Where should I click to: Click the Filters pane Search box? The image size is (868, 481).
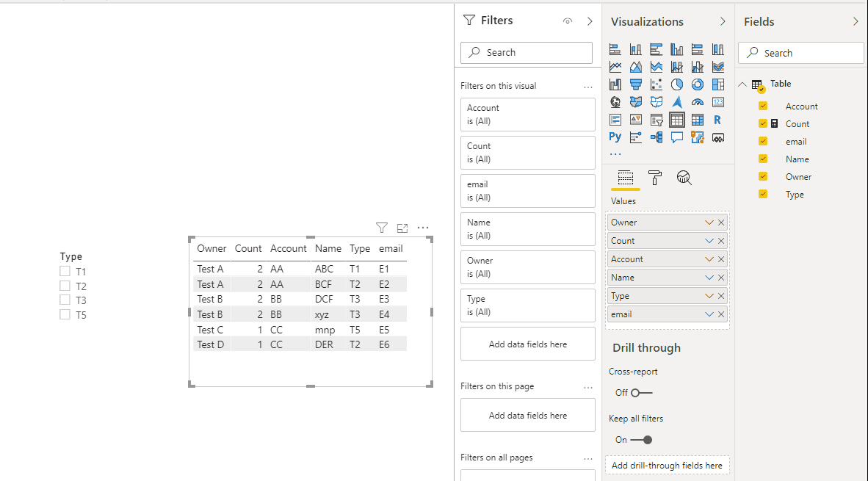click(527, 53)
